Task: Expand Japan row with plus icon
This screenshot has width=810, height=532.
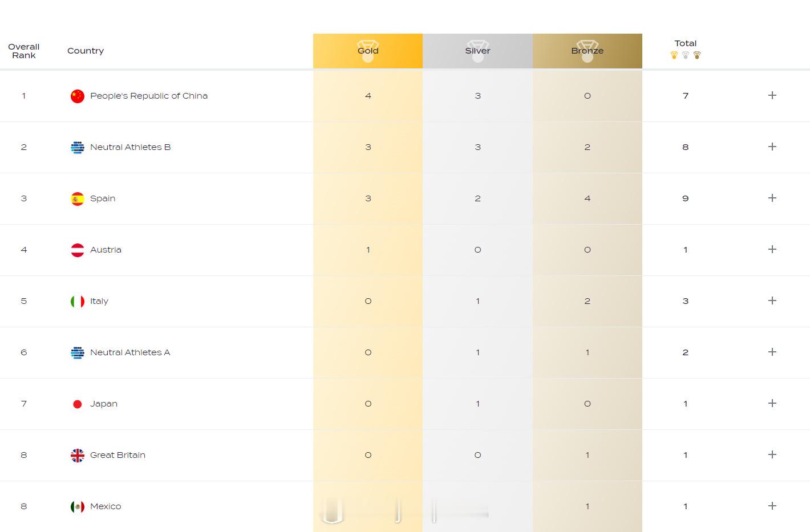Action: [772, 403]
